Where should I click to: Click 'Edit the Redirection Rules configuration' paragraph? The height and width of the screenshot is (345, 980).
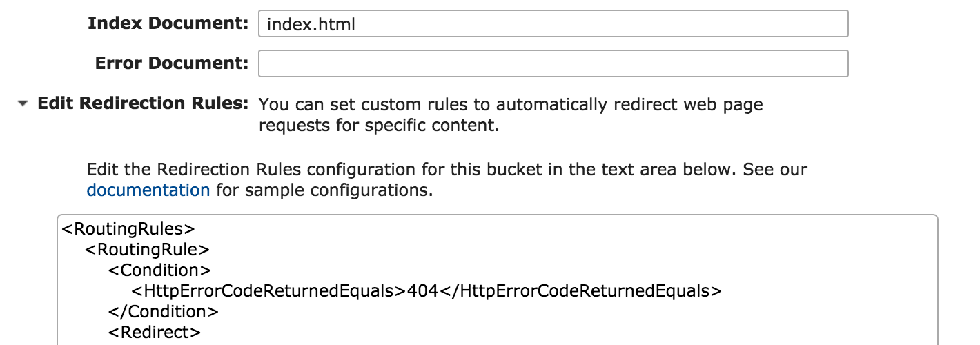[447, 179]
